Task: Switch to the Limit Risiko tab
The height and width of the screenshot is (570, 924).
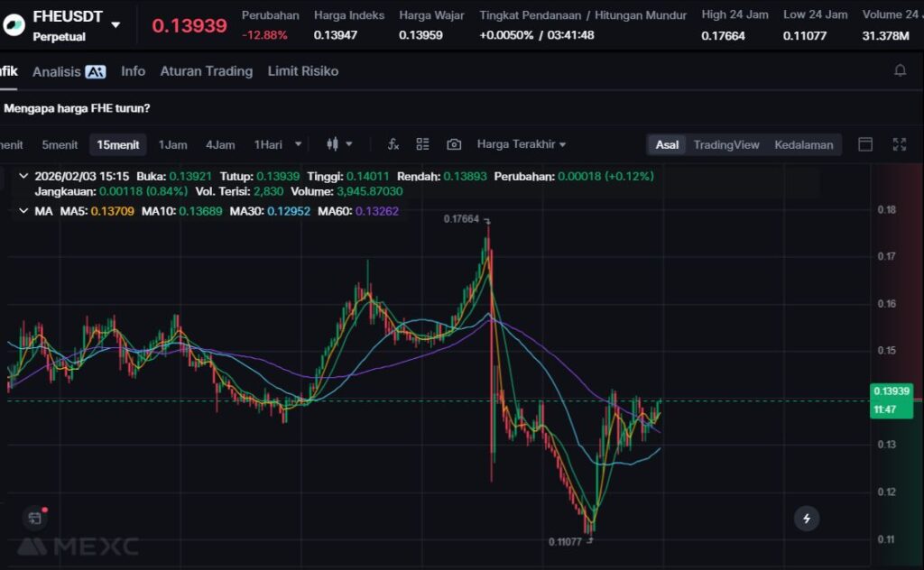Action: [302, 71]
